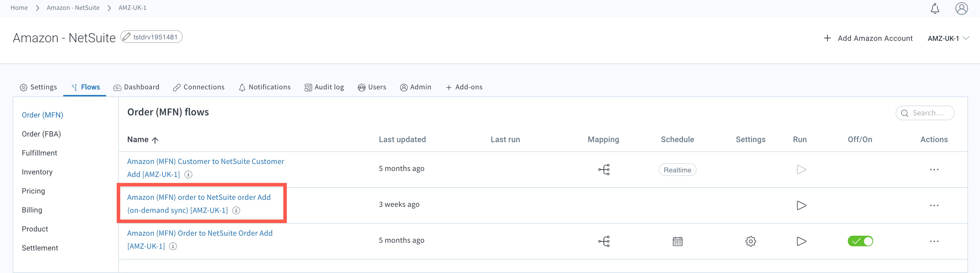Click the Order (MFN) flows heading
The width and height of the screenshot is (980, 273).
168,112
